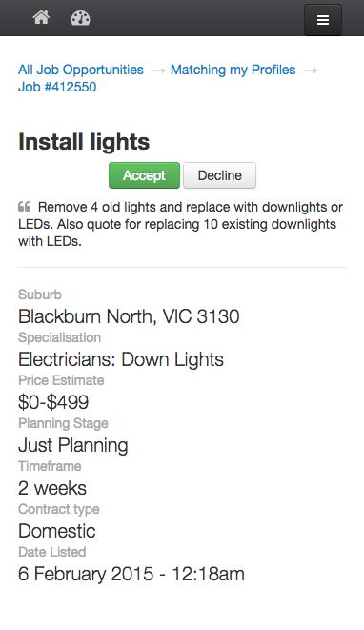Click the job description paragraph text

coord(180,224)
